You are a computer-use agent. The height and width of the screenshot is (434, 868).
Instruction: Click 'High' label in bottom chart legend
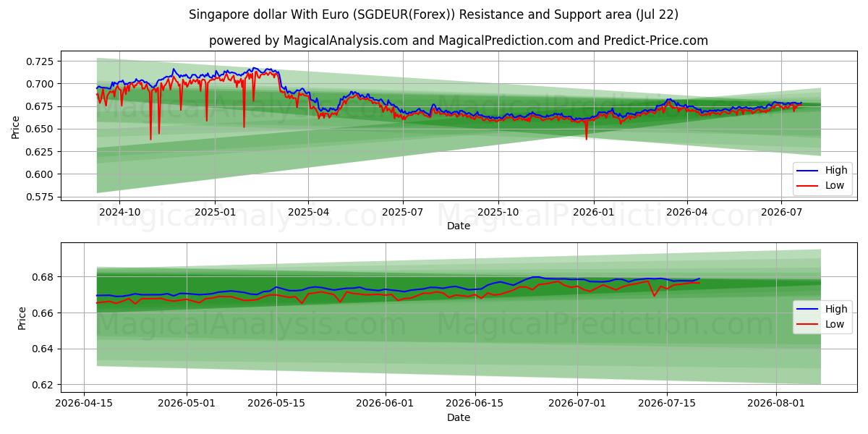tap(837, 310)
